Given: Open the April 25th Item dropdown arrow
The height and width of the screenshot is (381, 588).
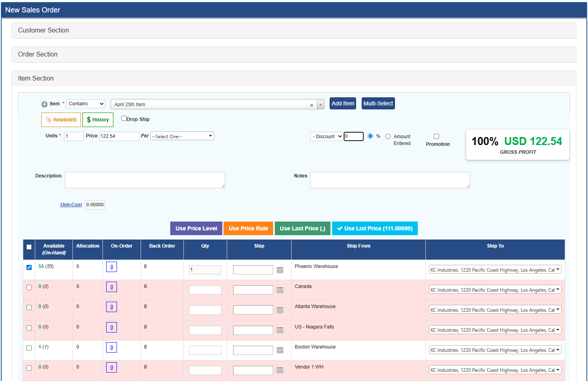Looking at the screenshot, I should (320, 105).
